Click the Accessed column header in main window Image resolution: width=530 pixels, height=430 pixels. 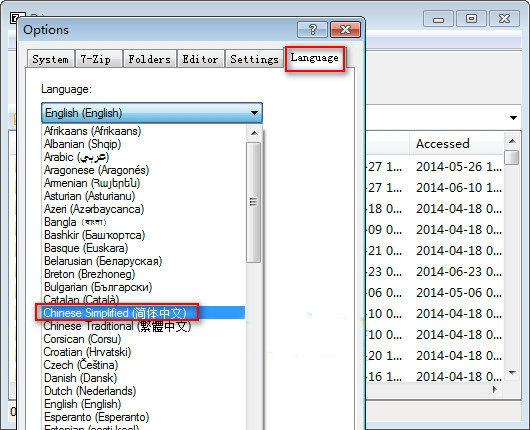(456, 144)
